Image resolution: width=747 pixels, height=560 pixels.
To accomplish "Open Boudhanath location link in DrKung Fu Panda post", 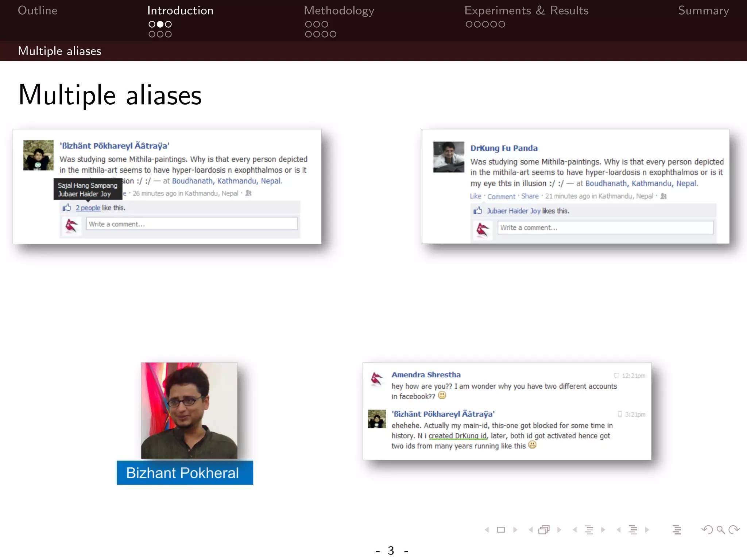I will pos(641,183).
